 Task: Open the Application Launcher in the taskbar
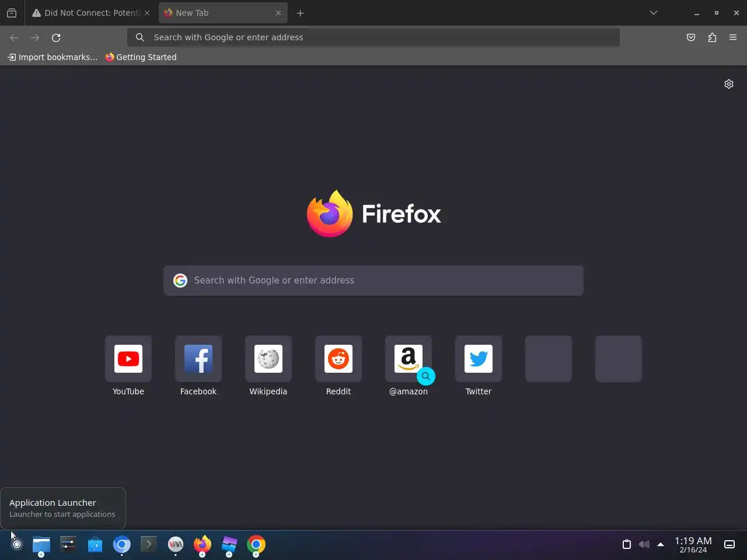pos(17,544)
